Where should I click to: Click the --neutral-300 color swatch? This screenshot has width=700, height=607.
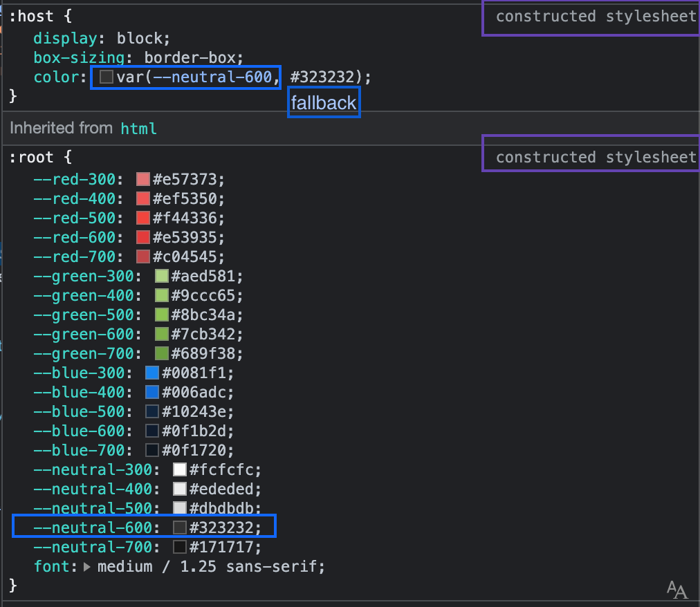click(x=178, y=469)
